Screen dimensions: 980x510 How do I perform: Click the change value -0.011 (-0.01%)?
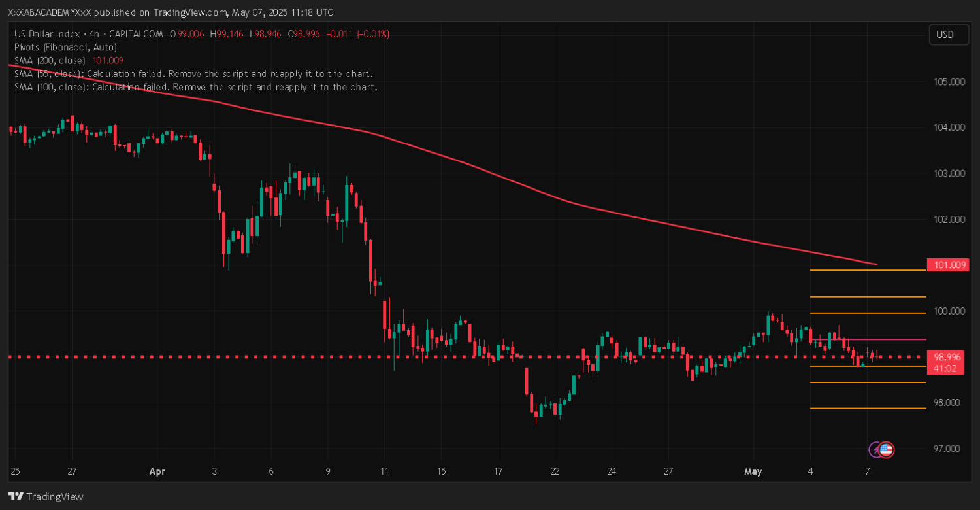357,34
